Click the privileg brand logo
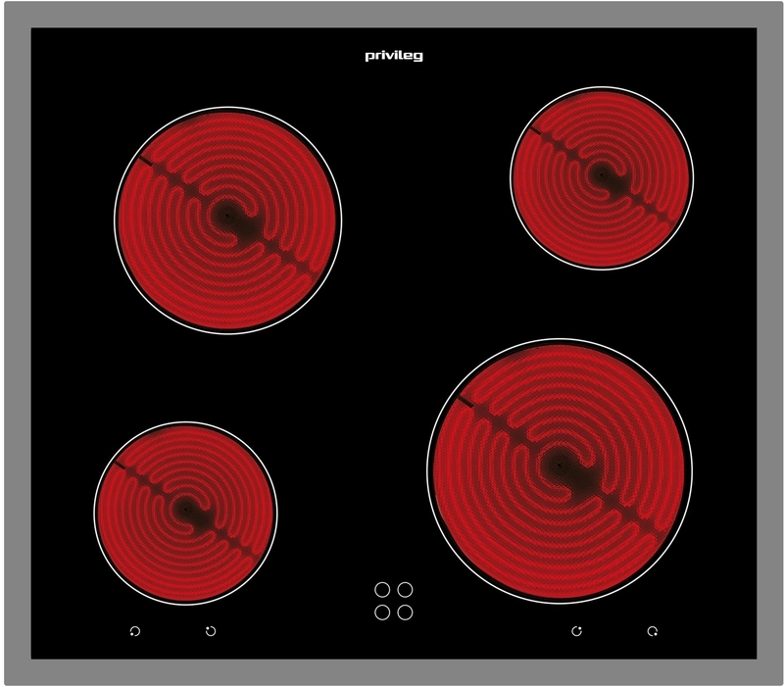The image size is (784, 687). tap(393, 57)
